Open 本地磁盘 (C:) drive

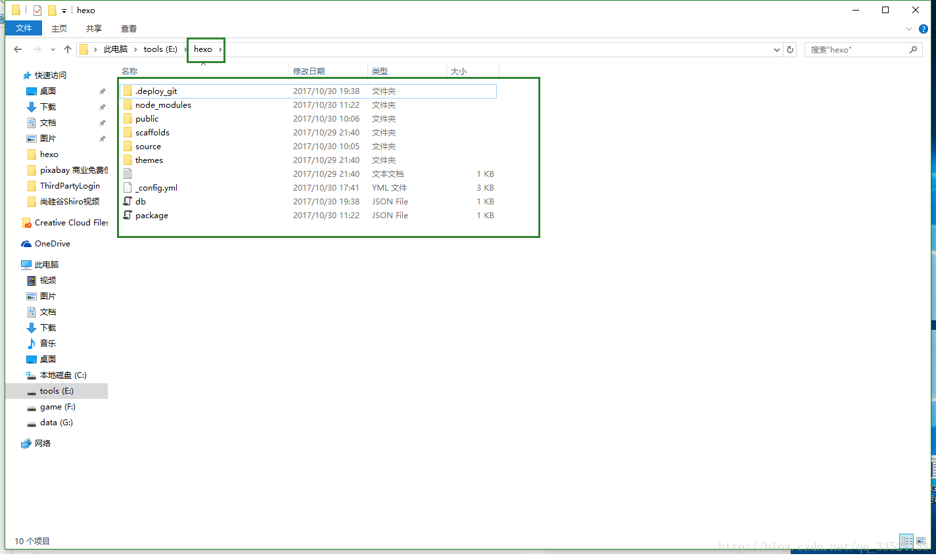[x=63, y=375]
